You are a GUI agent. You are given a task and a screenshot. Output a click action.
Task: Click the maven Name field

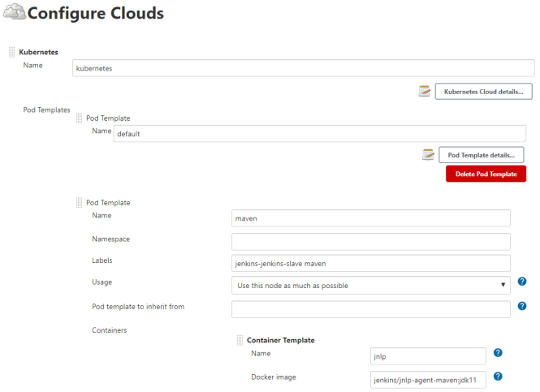coord(371,218)
